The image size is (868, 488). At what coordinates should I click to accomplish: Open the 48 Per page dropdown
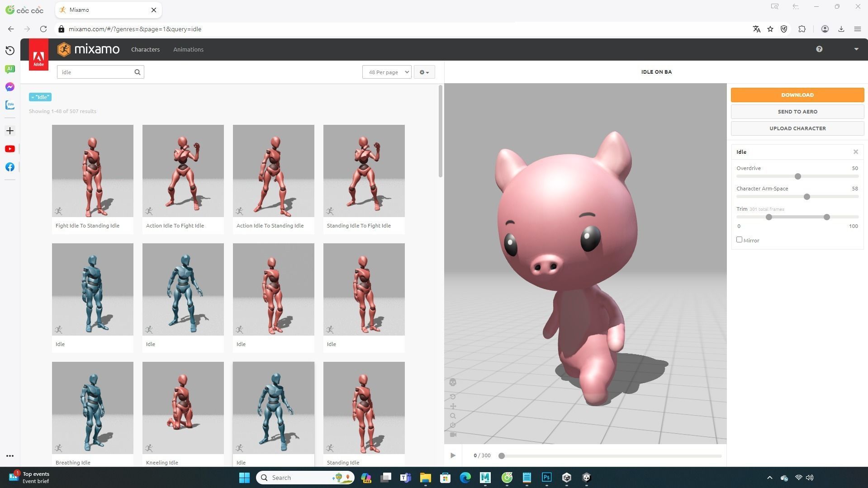(387, 72)
